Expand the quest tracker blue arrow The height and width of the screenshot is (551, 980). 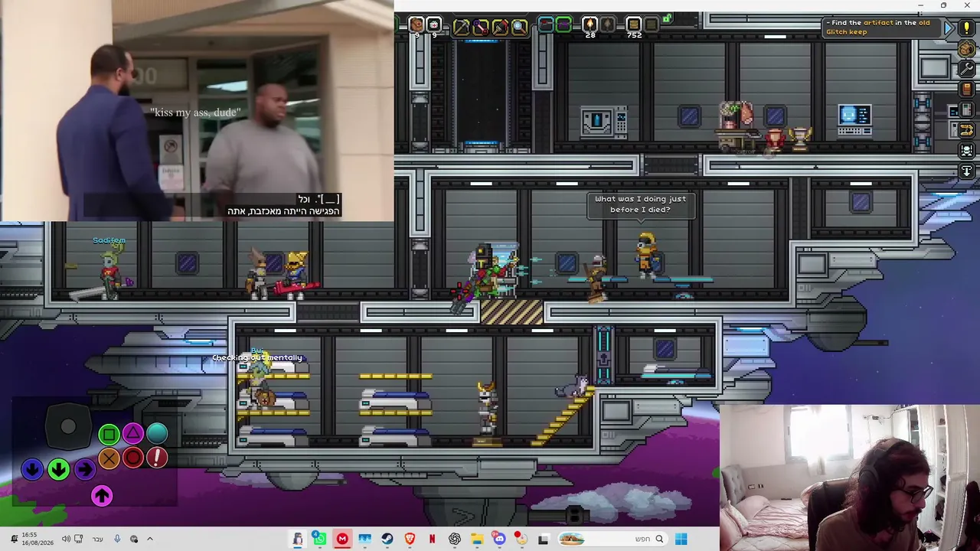949,28
